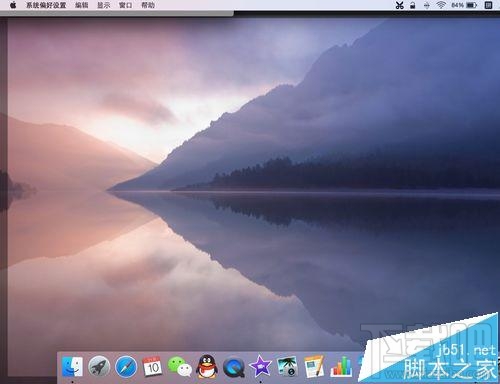The image size is (500, 384).
Task: Open QuickTime Player icon in Dock
Action: coord(234,367)
